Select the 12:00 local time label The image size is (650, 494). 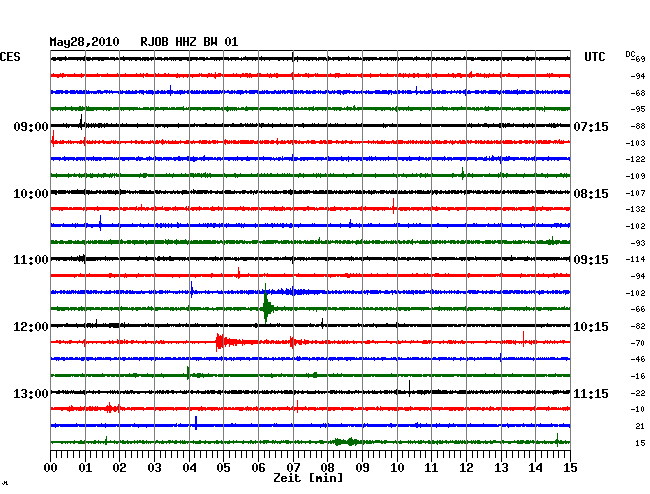click(31, 327)
